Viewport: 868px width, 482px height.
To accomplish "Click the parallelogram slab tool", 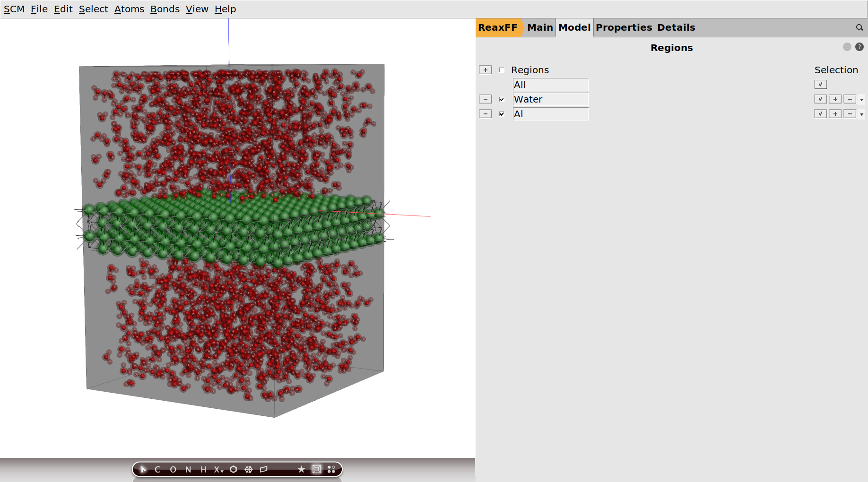I will 264,469.
